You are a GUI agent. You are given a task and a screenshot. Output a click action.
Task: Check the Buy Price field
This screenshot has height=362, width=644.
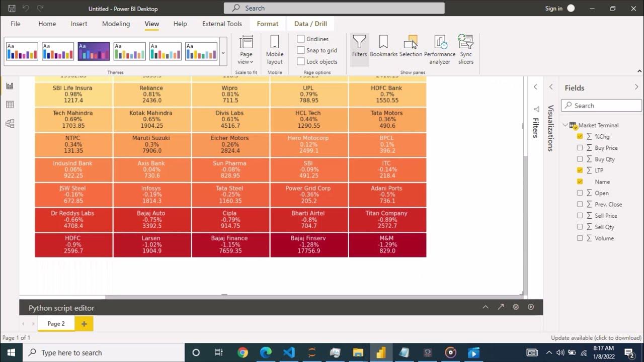point(580,148)
